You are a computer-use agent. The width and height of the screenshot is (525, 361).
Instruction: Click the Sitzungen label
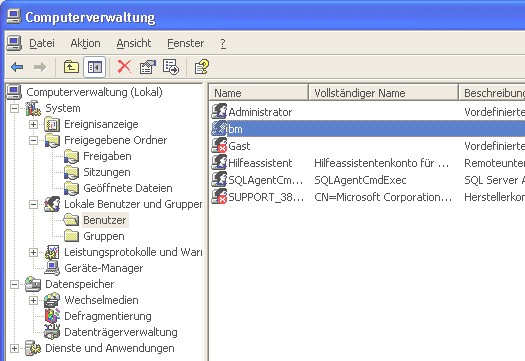coord(107,172)
